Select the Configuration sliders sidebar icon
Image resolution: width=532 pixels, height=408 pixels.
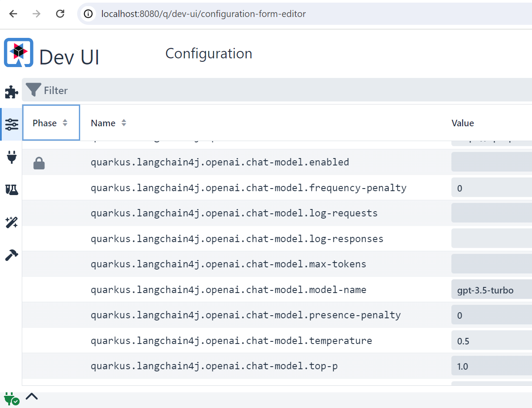[11, 125]
